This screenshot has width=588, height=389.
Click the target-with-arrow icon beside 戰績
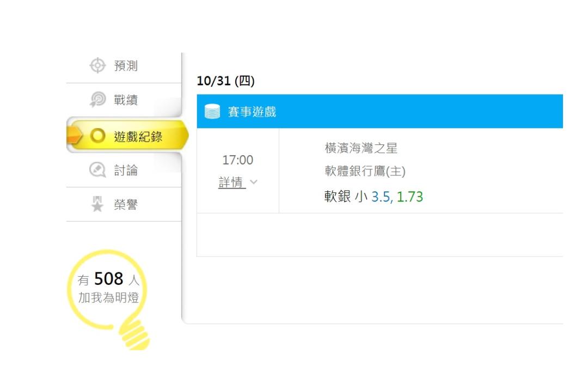[x=97, y=100]
